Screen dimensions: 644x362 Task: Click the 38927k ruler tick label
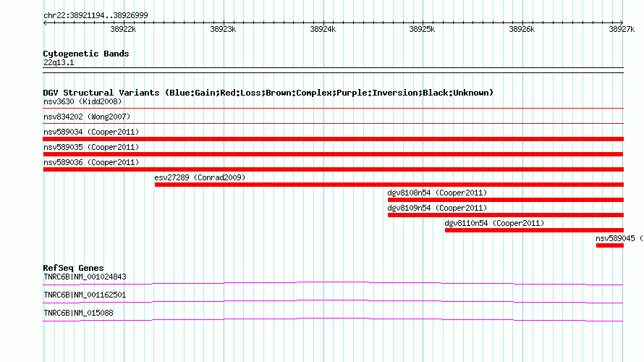(x=622, y=29)
